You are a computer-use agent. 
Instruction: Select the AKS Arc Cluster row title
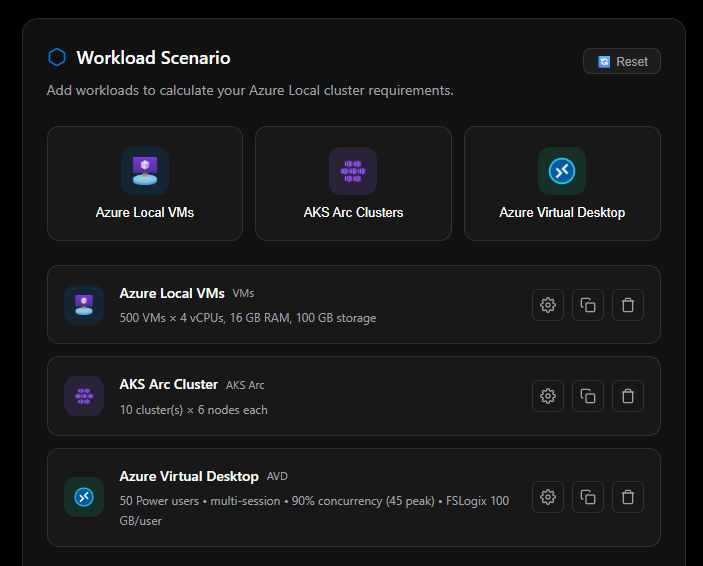(x=168, y=384)
